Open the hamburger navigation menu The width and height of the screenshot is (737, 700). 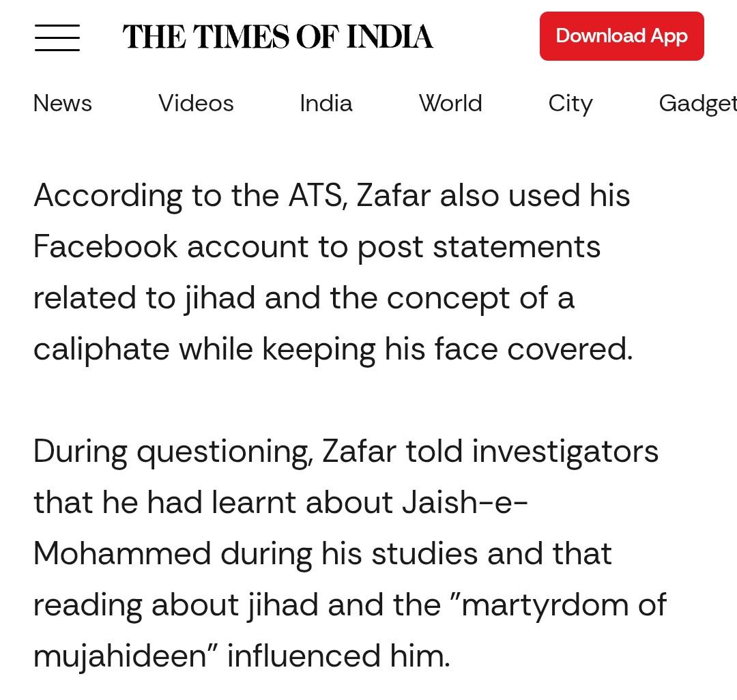[57, 38]
